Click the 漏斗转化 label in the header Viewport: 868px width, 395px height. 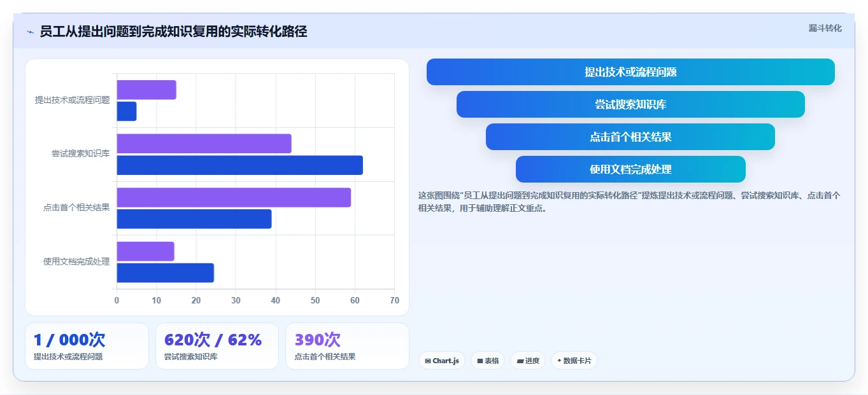click(x=825, y=28)
